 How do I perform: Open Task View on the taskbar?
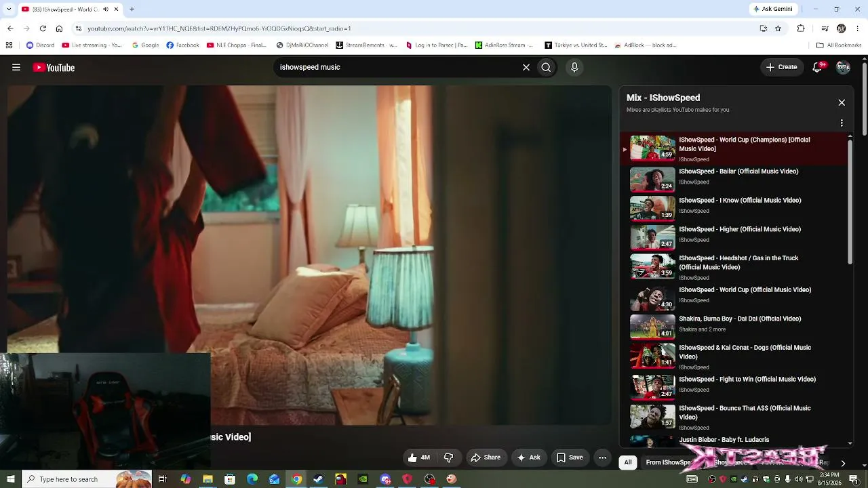pyautogui.click(x=163, y=479)
